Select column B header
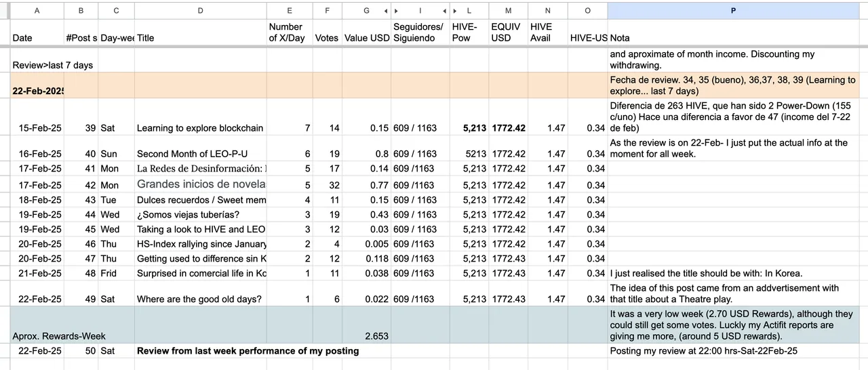 [x=81, y=10]
